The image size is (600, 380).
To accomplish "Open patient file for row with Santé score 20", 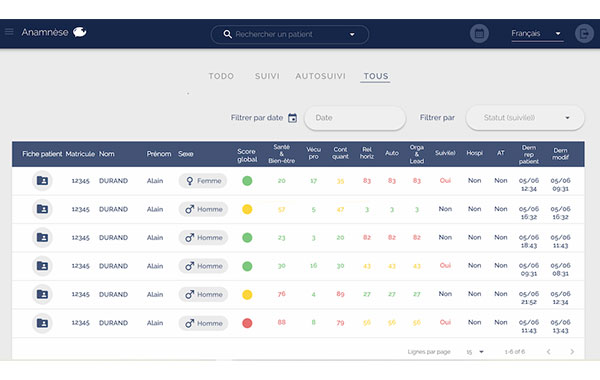I will 42,181.
